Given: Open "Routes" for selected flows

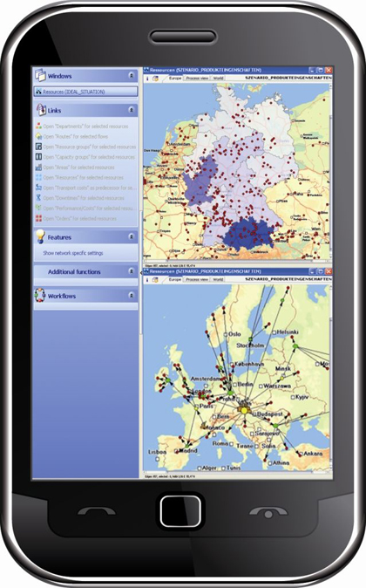Looking at the screenshot, I should point(76,136).
